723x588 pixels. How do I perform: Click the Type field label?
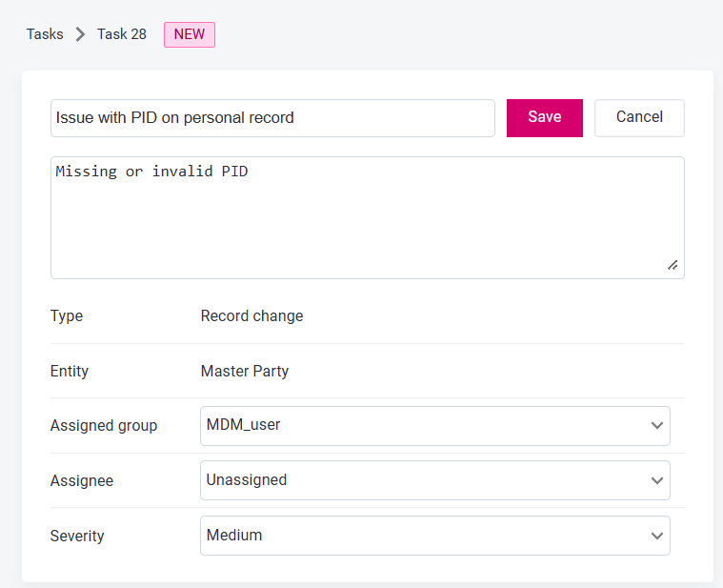(67, 316)
